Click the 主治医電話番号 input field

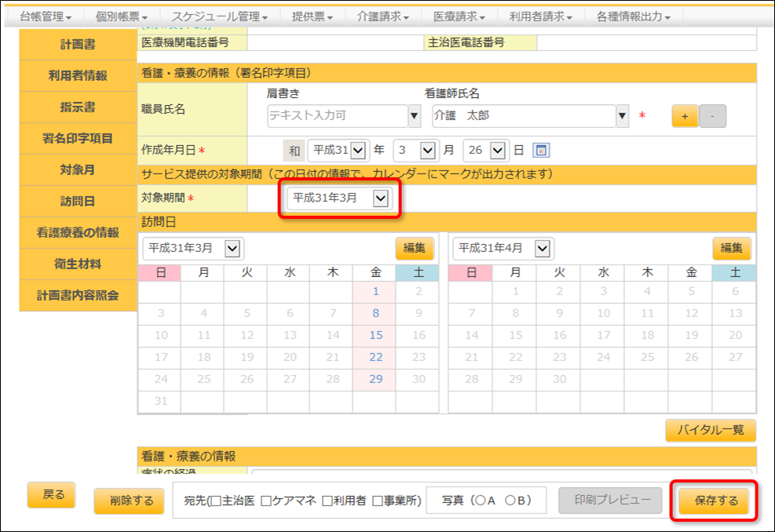click(646, 43)
